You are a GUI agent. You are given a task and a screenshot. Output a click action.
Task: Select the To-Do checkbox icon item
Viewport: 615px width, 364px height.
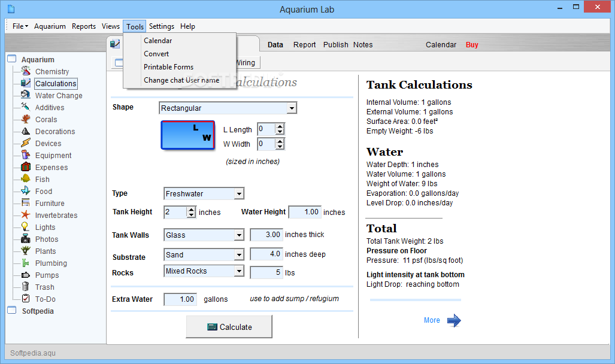26,299
